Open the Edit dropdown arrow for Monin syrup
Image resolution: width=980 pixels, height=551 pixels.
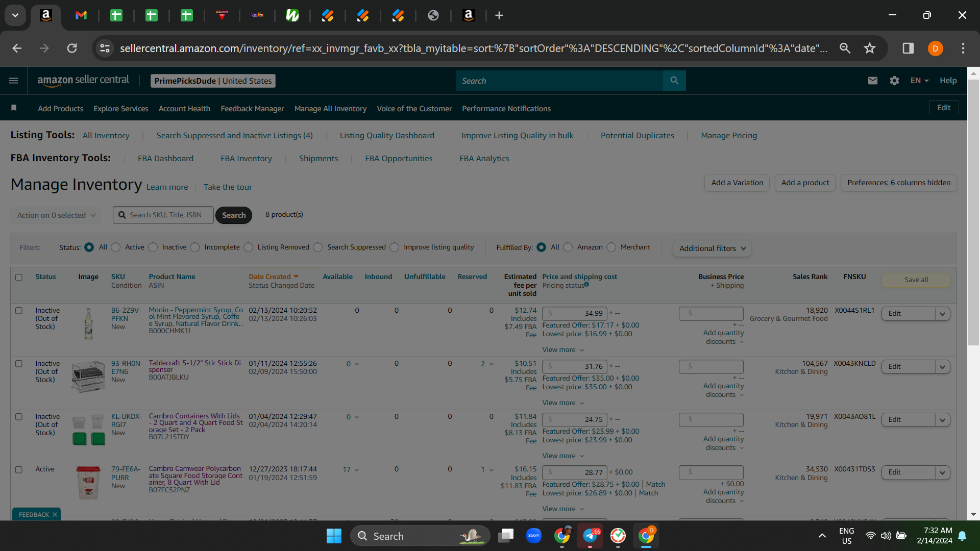tap(942, 314)
